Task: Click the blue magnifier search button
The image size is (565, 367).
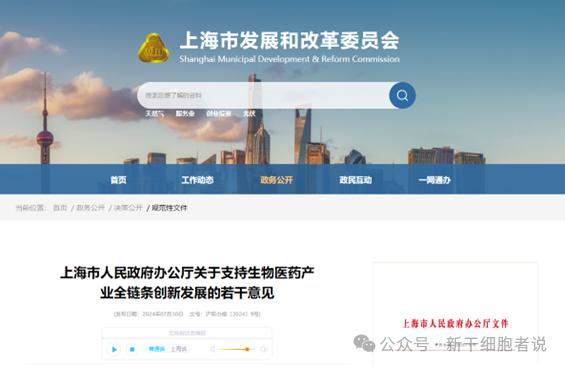Action: [402, 95]
